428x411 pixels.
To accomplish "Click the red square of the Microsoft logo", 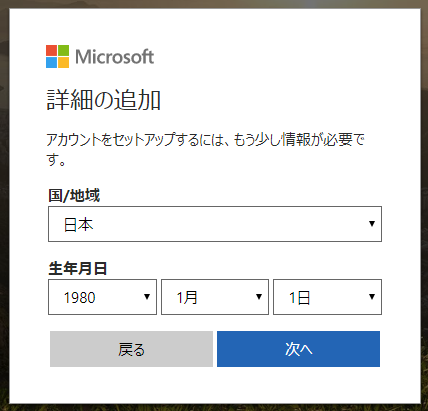I will point(51,50).
